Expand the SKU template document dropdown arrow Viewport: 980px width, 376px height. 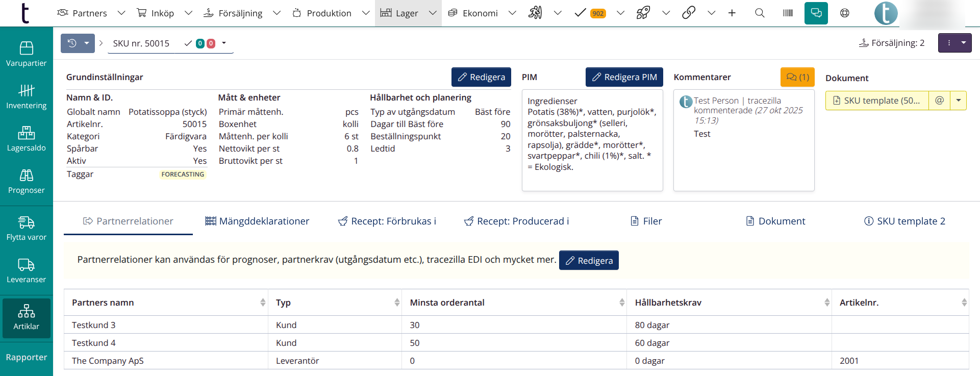[x=959, y=101]
